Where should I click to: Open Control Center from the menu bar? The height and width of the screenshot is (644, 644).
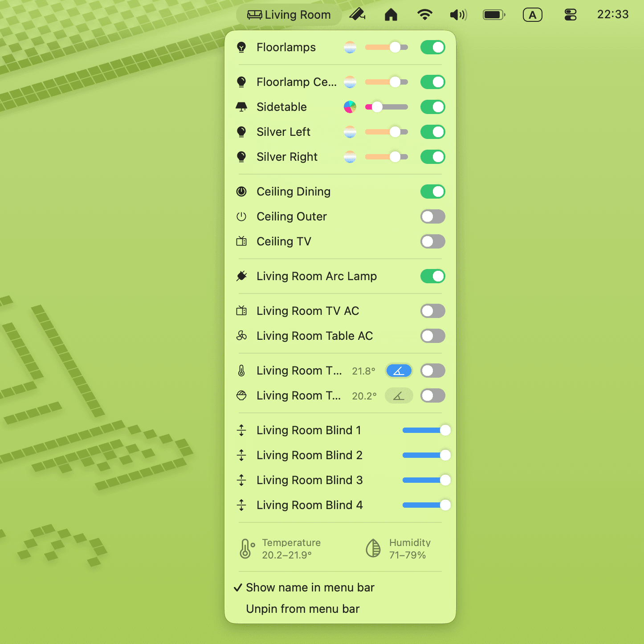coord(570,14)
